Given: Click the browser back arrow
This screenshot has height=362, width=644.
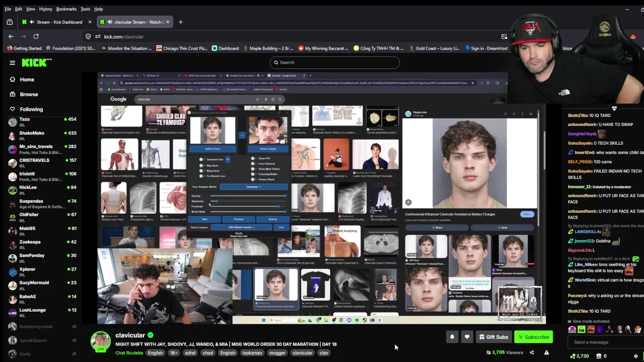Looking at the screenshot, I should click(11, 36).
